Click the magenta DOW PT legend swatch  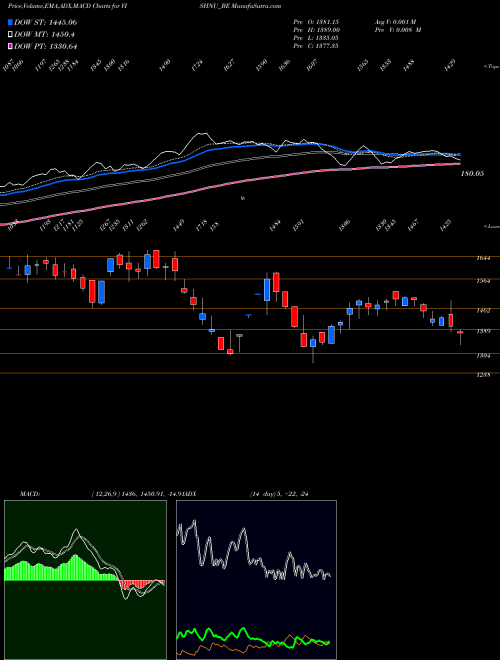11,46
